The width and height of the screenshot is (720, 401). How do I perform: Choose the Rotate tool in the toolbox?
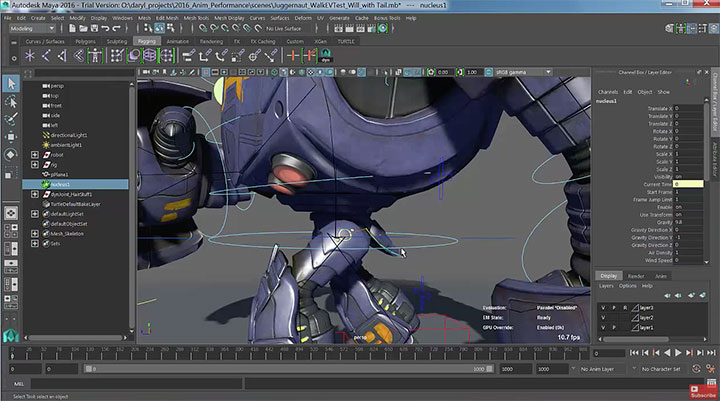(11, 155)
